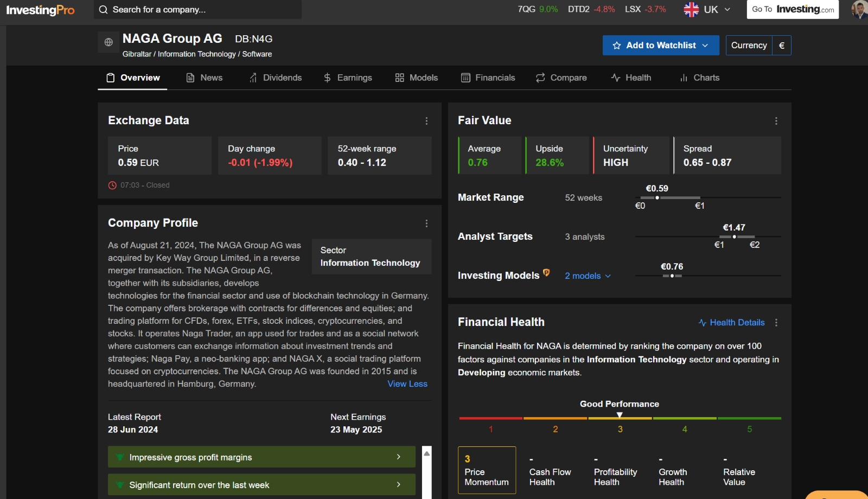Click the Investing Models €0.76 slider marker
Image resolution: width=868 pixels, height=499 pixels.
(x=672, y=276)
